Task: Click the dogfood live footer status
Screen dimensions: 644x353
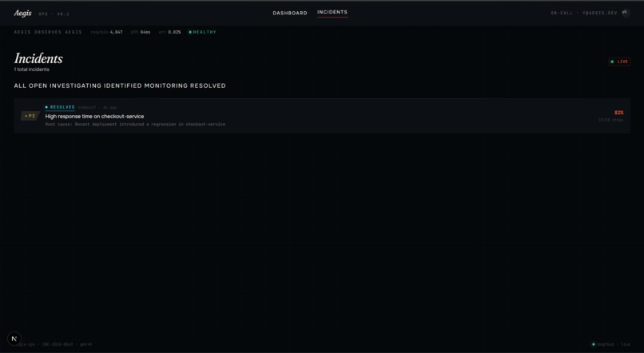Action: 611,344
